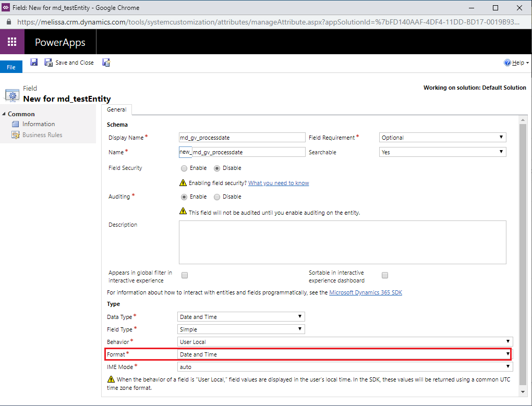Open the Help icon menu
Screen dimensions: 532x406
coord(507,63)
